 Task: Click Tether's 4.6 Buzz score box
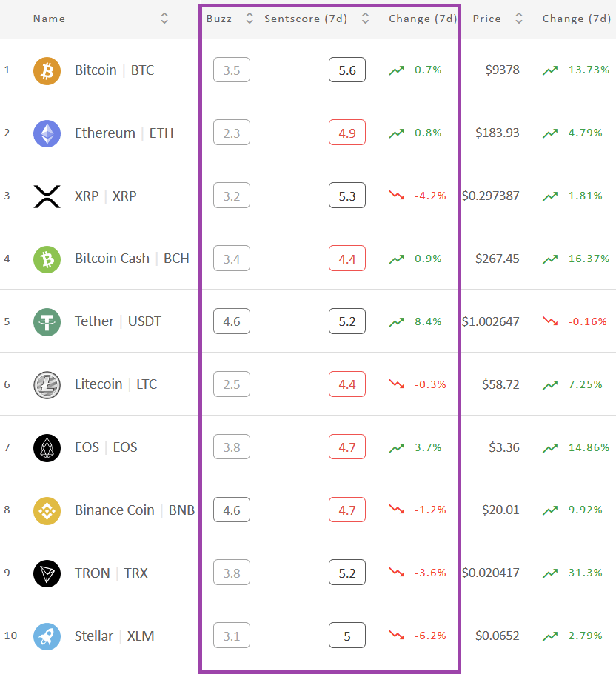click(232, 321)
